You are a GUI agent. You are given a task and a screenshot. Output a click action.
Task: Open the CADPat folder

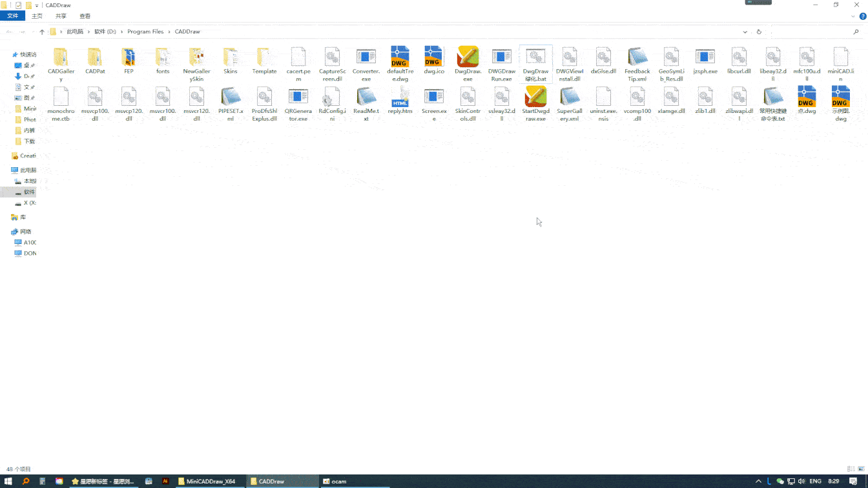click(95, 61)
